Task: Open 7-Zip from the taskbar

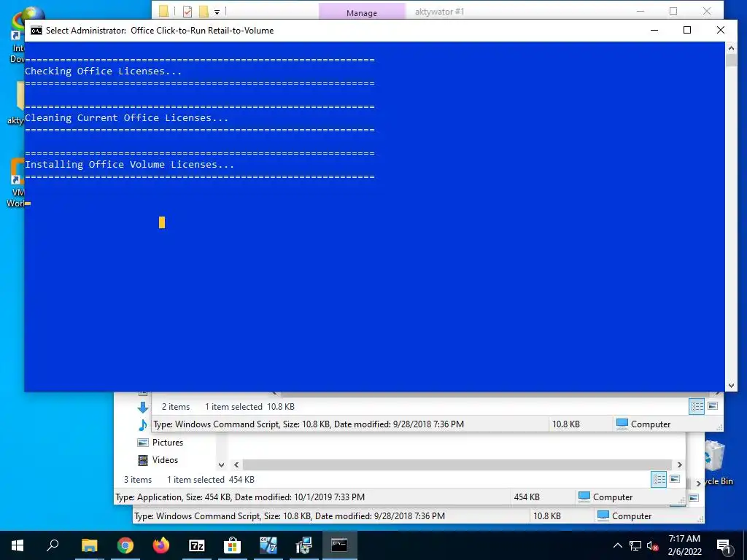Action: pyautogui.click(x=197, y=545)
